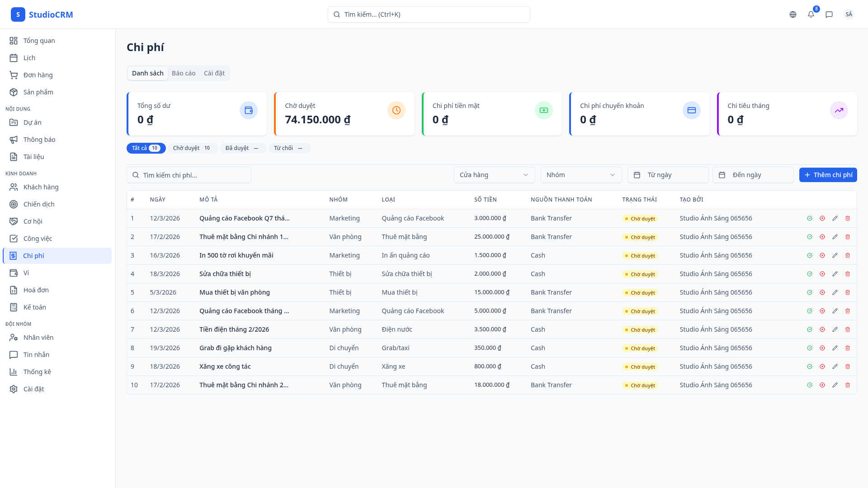This screenshot has height=488, width=868.
Task: Click the Thêm chi phí button
Action: pyautogui.click(x=828, y=175)
